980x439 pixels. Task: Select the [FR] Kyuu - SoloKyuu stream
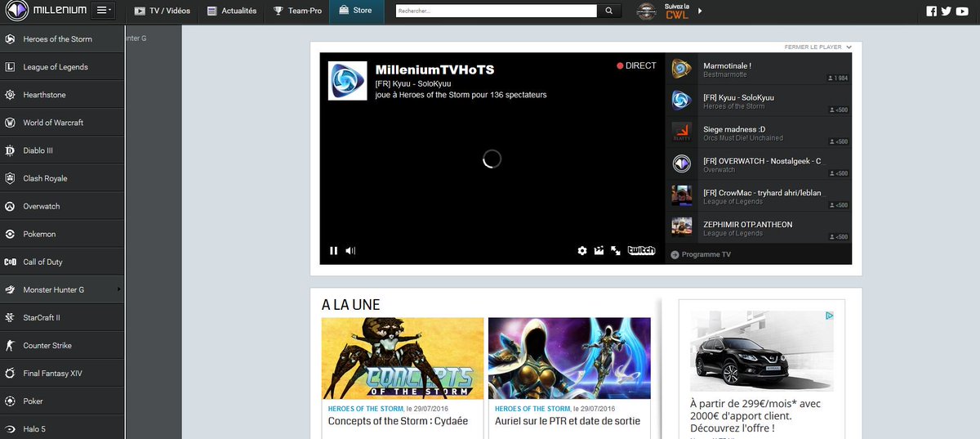(758, 101)
